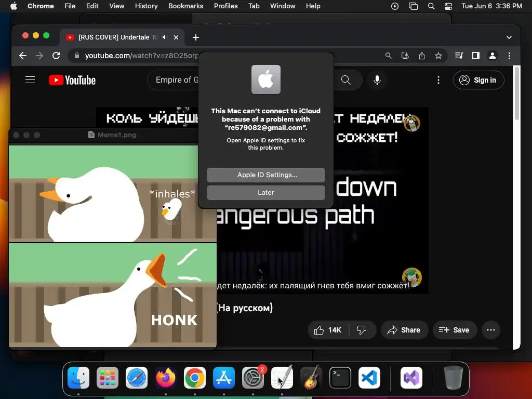Open Control Center in menu bar
Image resolution: width=532 pixels, height=399 pixels.
pos(448,6)
